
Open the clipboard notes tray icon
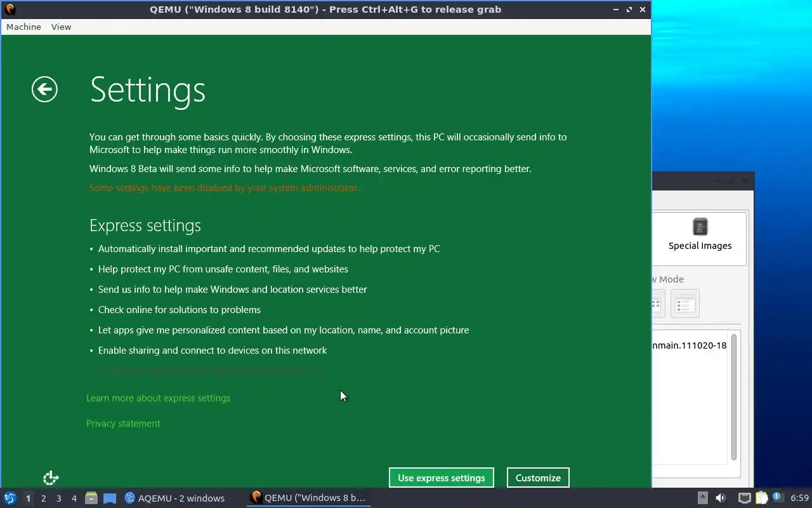(761, 498)
